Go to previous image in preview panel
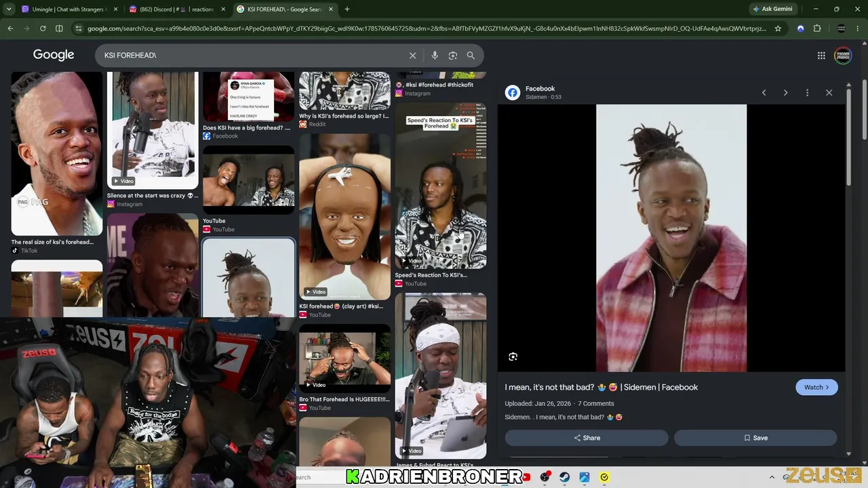 pyautogui.click(x=764, y=93)
